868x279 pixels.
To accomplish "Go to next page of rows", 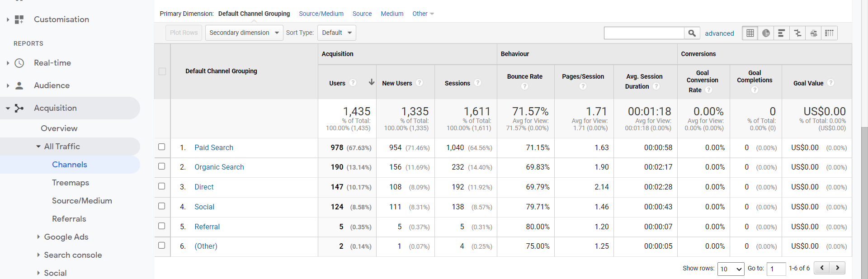I will pos(837,268).
